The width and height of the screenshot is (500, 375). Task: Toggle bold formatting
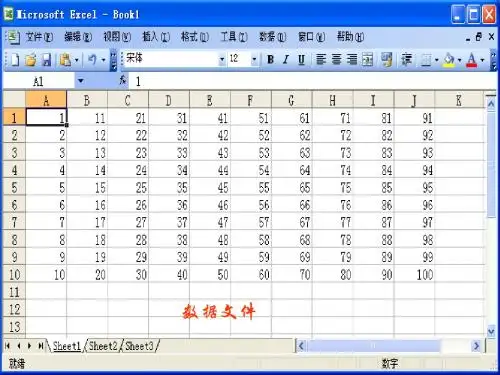tap(271, 60)
